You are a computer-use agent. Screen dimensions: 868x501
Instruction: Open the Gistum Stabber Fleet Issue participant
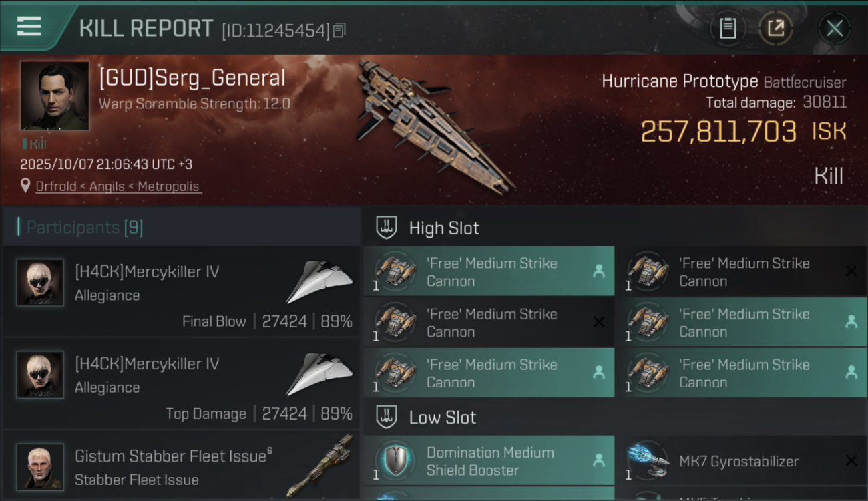182,468
